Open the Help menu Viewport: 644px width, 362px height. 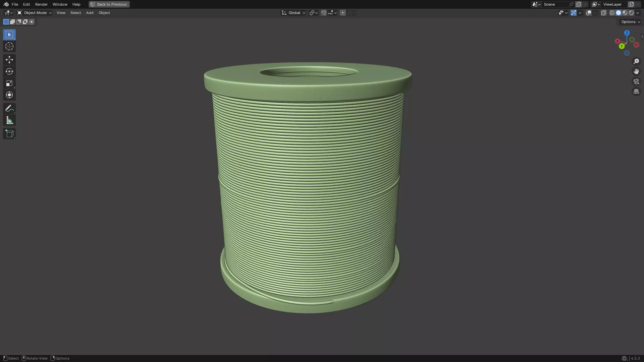point(76,4)
